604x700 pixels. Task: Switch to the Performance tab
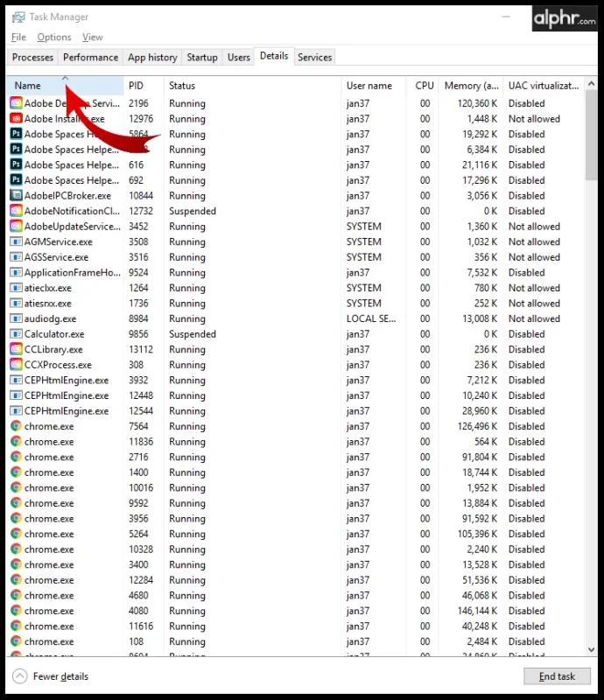click(x=91, y=58)
